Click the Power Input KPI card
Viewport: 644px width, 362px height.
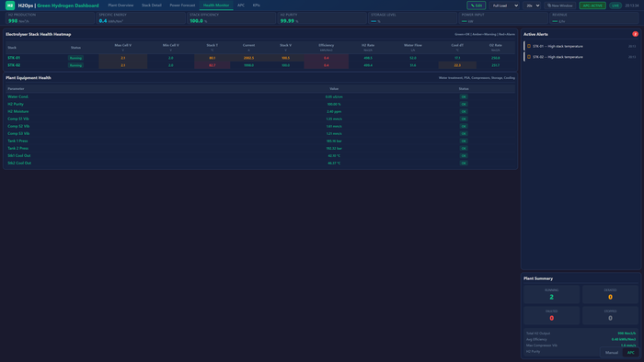click(503, 18)
